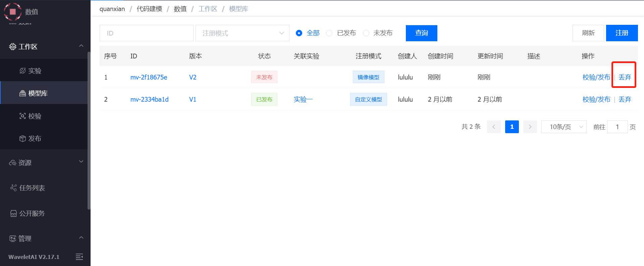644x266 pixels.
Task: Click the 前往 page number input
Action: (617, 127)
